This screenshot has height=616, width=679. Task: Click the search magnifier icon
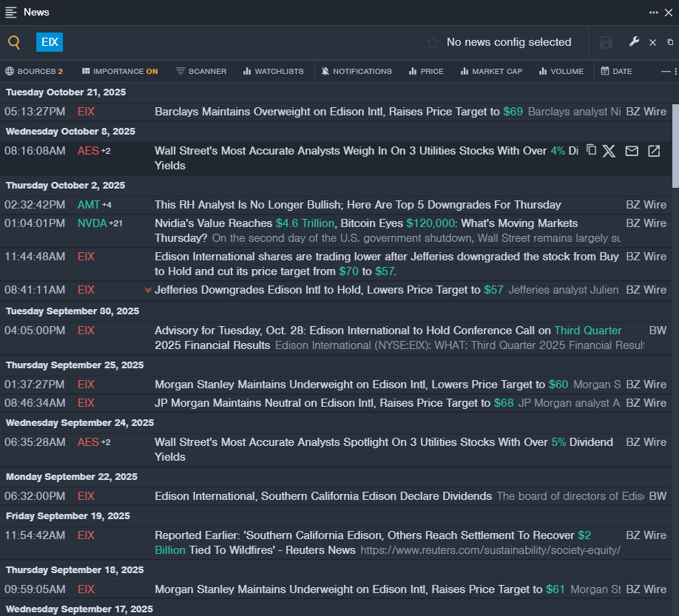(x=14, y=43)
